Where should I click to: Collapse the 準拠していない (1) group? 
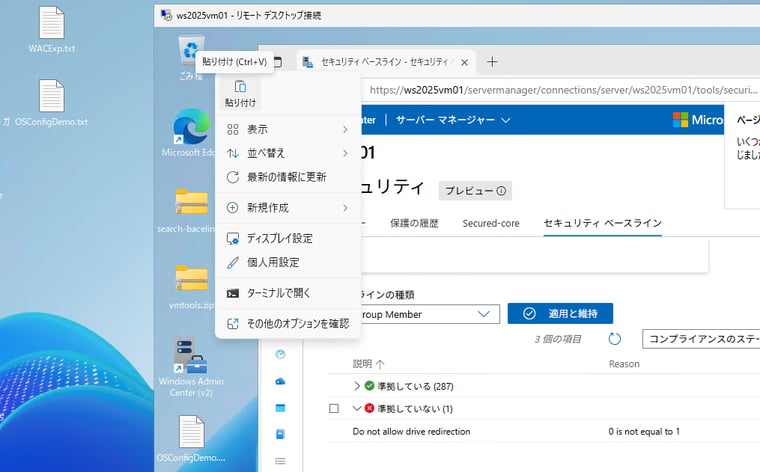click(357, 408)
